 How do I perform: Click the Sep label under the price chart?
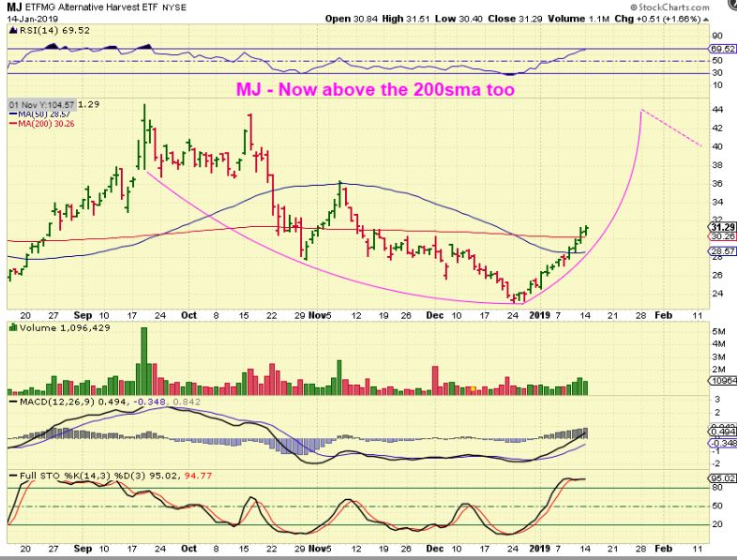point(83,315)
